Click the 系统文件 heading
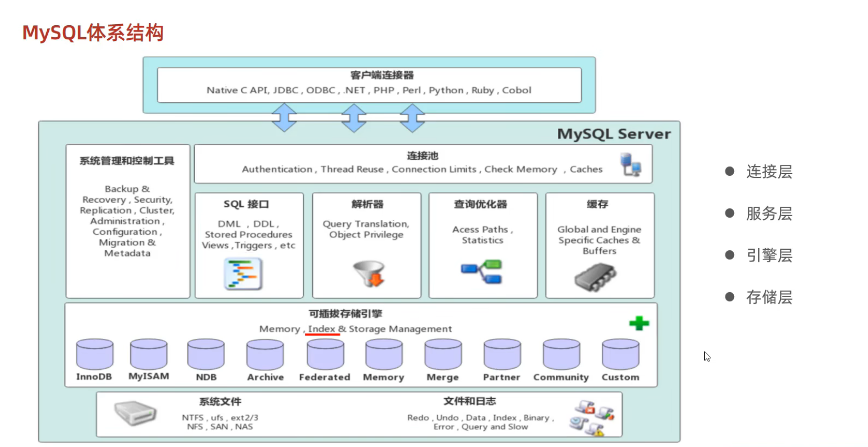 tap(220, 401)
